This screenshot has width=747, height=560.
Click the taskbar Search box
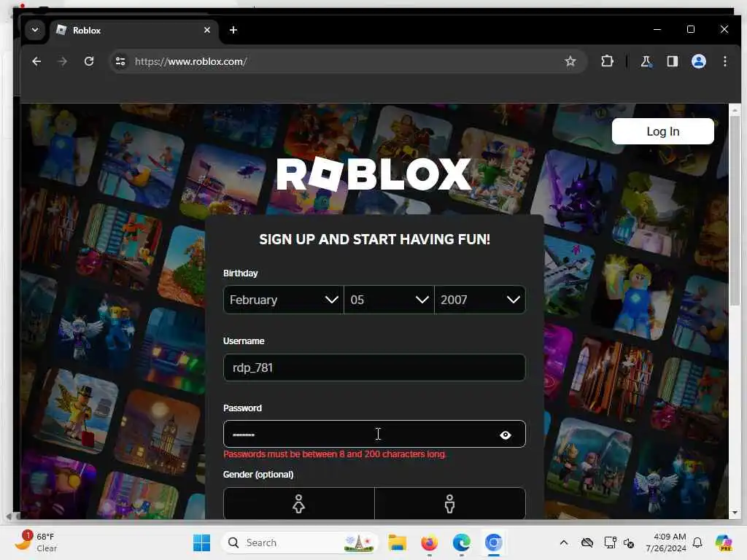point(299,542)
